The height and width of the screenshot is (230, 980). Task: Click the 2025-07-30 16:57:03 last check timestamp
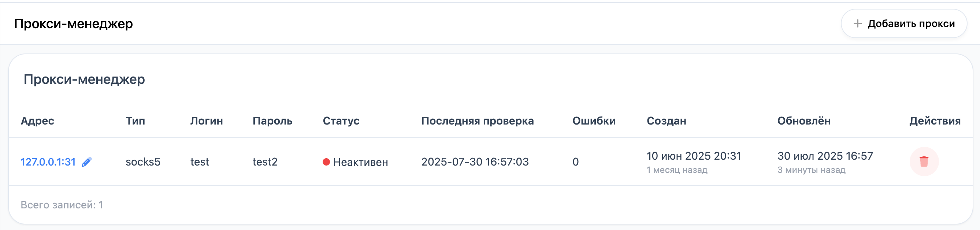pos(474,162)
